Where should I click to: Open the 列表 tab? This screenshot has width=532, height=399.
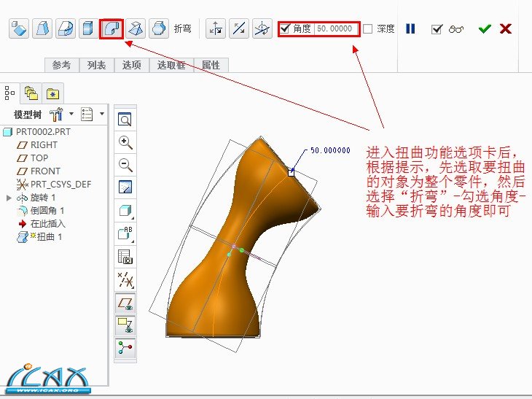[x=97, y=65]
